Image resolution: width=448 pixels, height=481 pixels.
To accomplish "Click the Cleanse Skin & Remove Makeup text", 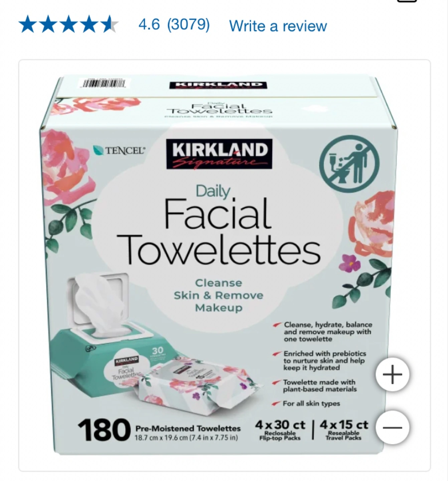I will (x=218, y=295).
